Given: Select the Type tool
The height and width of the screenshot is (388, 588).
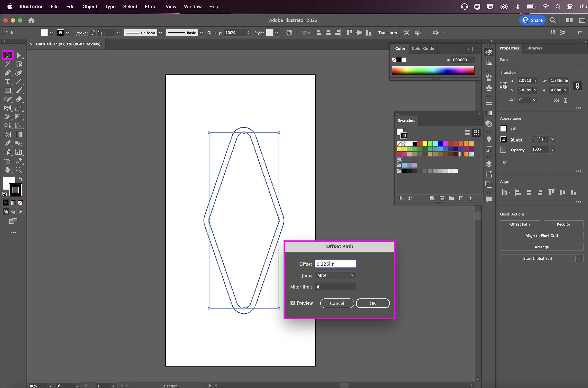Looking at the screenshot, I should pos(7,82).
